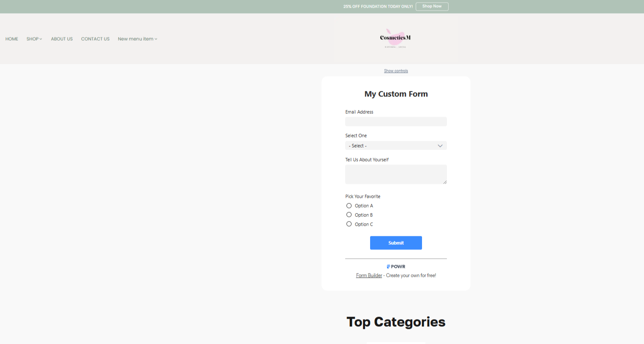Select the Option A radio button
Viewport: 644px width, 344px height.
pyautogui.click(x=349, y=206)
